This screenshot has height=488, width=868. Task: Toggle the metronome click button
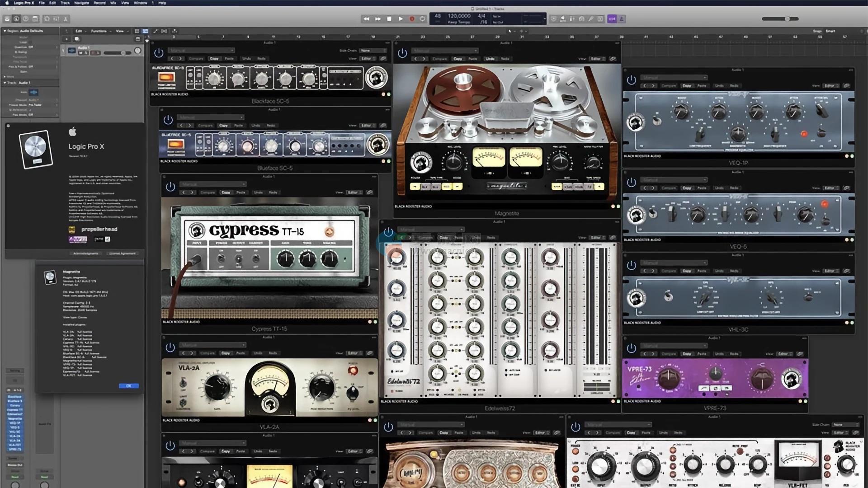click(x=622, y=19)
